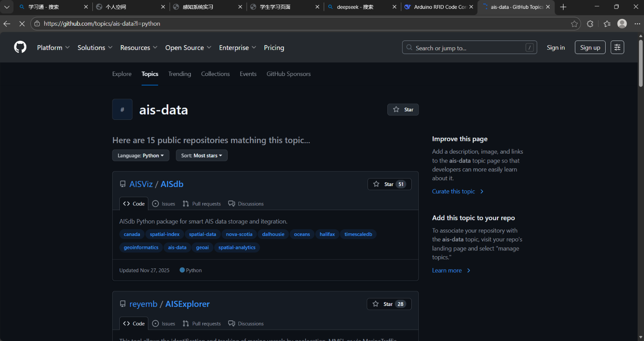Switch to the Trending tab

[x=180, y=74]
